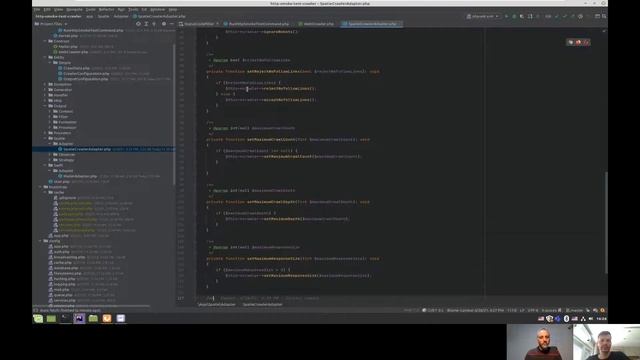Click SpatieCrawlerAdapter in the bottom editor breadcrumb
Image resolution: width=640 pixels, height=360 pixels.
(262, 304)
